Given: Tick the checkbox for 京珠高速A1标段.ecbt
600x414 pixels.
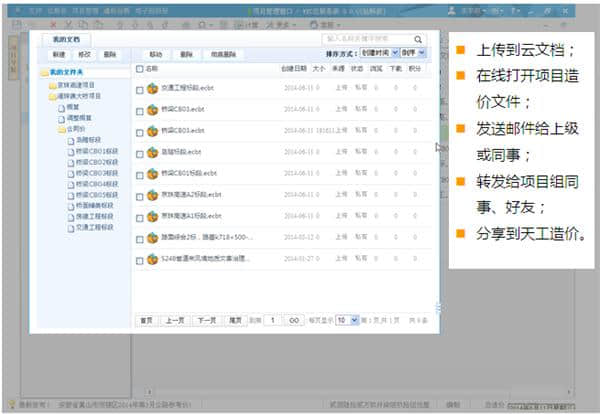Looking at the screenshot, I should tap(140, 215).
